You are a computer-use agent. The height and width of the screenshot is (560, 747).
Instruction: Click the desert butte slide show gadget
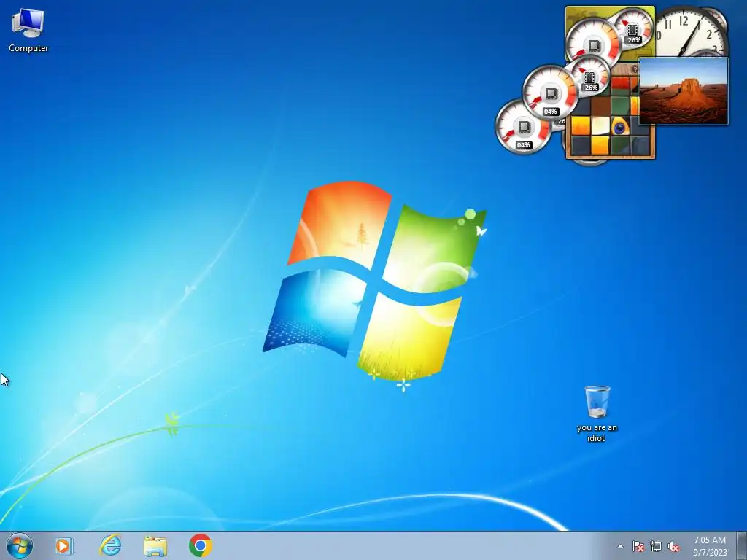pos(683,91)
